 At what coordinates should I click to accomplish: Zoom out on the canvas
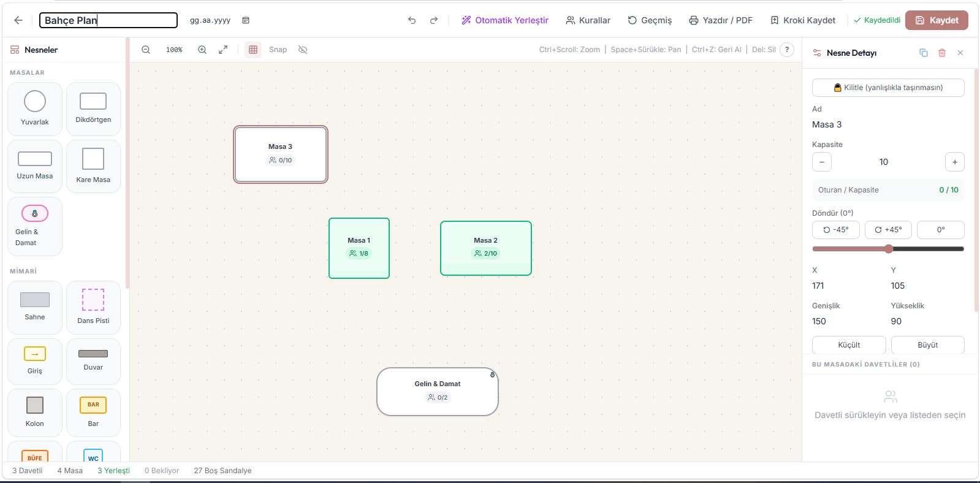point(146,50)
